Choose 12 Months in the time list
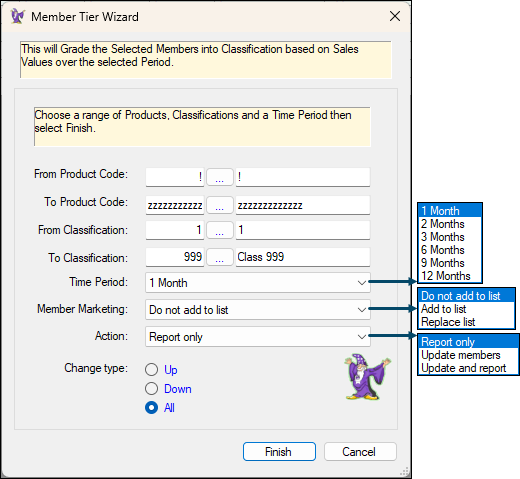This screenshot has width=520, height=479. [x=449, y=276]
